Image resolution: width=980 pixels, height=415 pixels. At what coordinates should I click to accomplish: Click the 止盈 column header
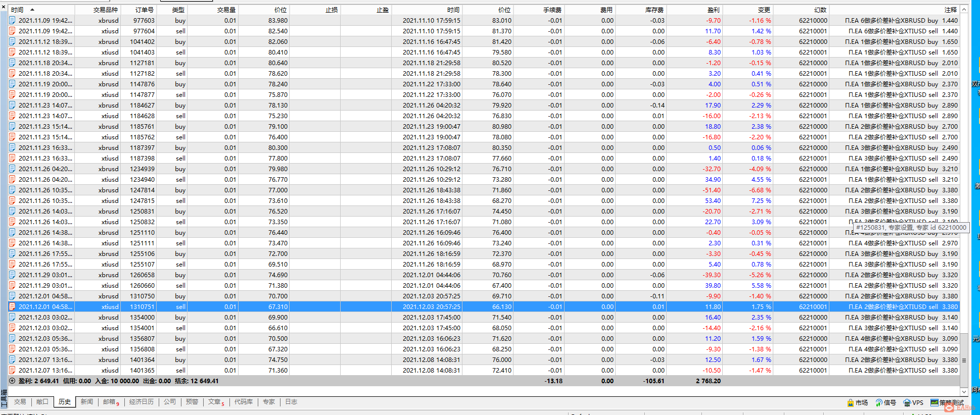(x=366, y=10)
